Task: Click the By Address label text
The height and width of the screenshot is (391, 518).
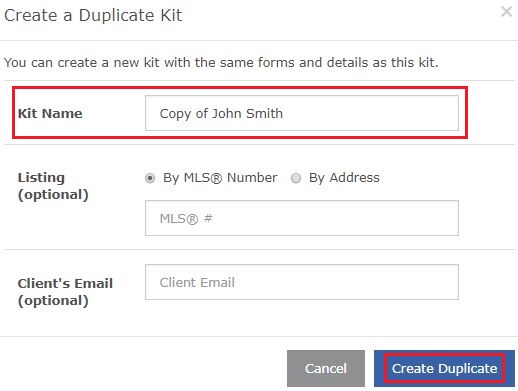Action: (x=344, y=178)
